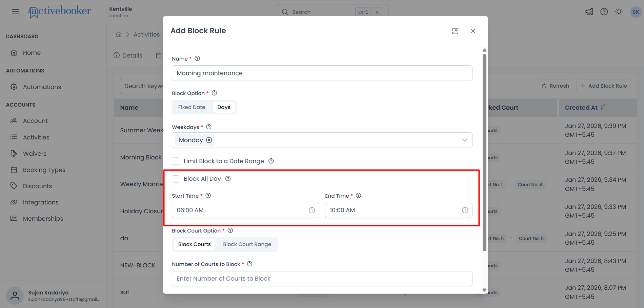Close the Add Block Rule dialog

point(473,31)
